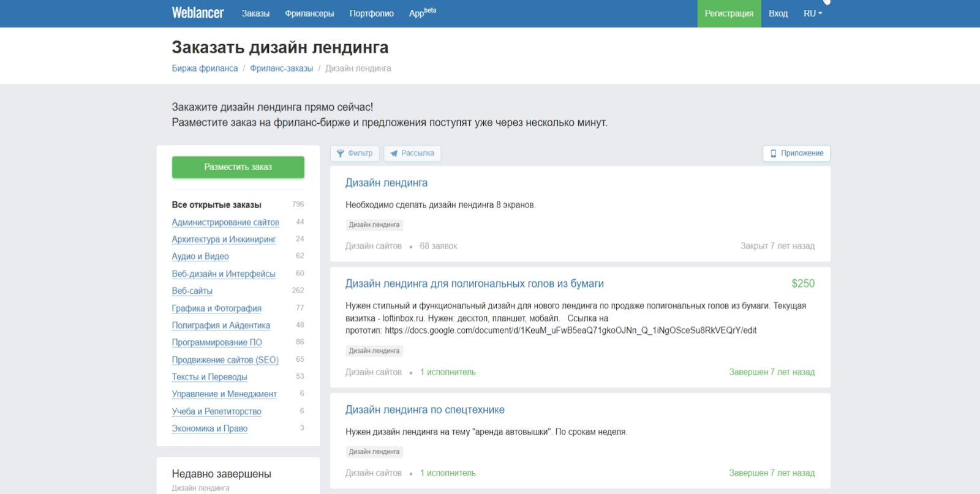Go to Биржа фриланса breadcrumb
Screen dimensions: 980x494
(205, 69)
